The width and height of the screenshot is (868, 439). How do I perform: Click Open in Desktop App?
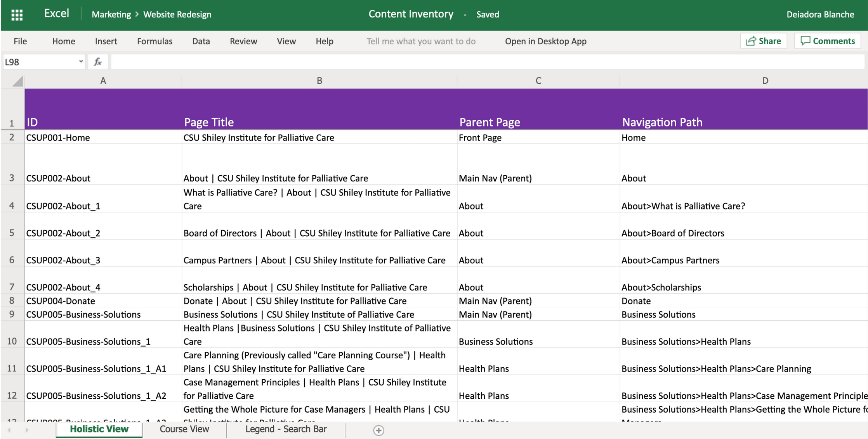[x=545, y=41]
